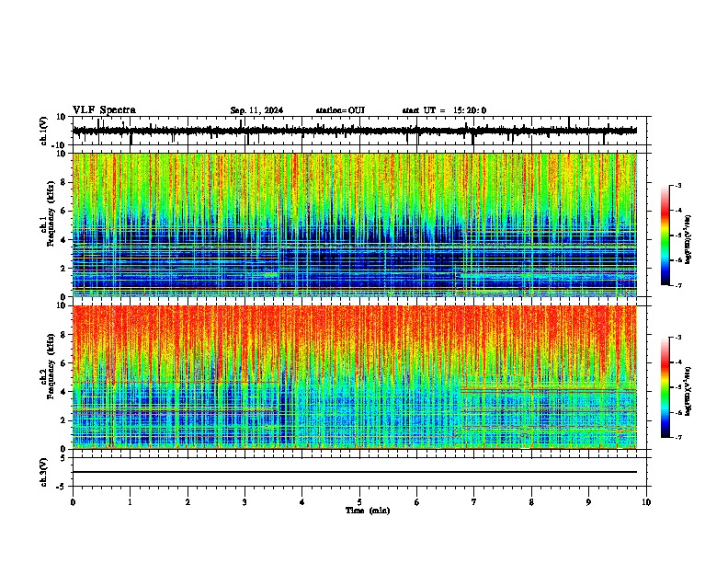Click time tick label "2" on bottom axis
Screen dimensions: 728x563
pos(188,502)
